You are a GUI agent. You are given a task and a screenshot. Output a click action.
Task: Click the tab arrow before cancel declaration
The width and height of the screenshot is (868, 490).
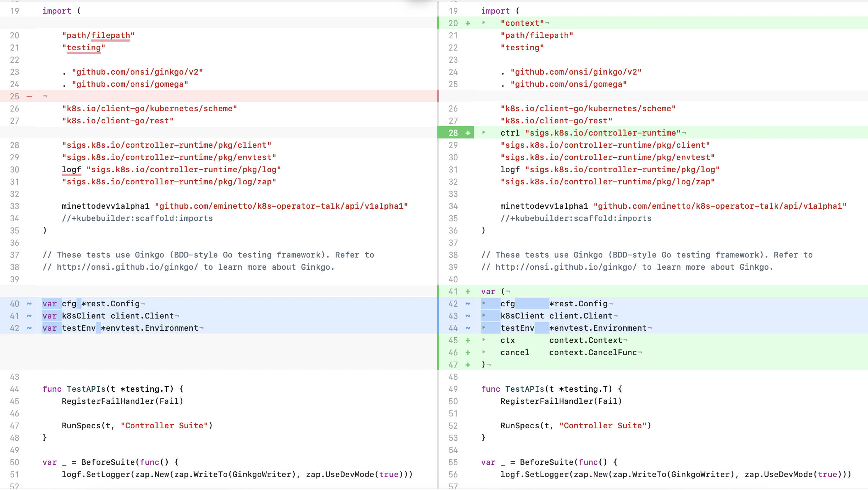pyautogui.click(x=484, y=352)
